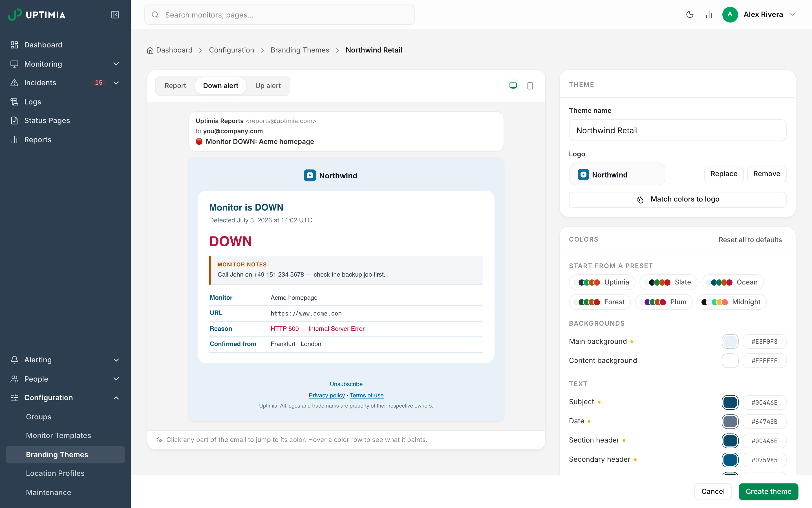Open the Main background color swatch
Screen dimensions: 812x508
tap(730, 341)
